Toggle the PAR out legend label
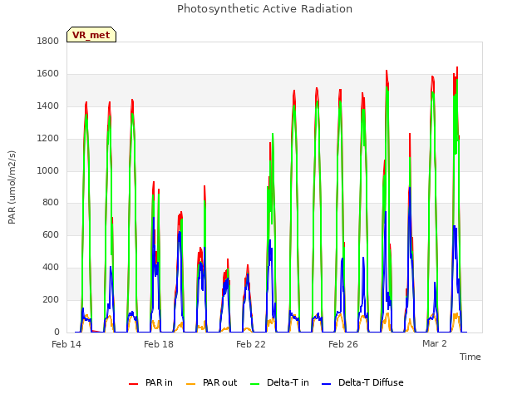This screenshot has height=399, width=532. click(219, 382)
